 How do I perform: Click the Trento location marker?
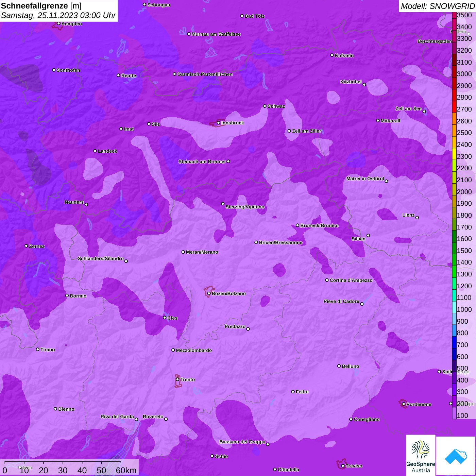[x=177, y=379]
